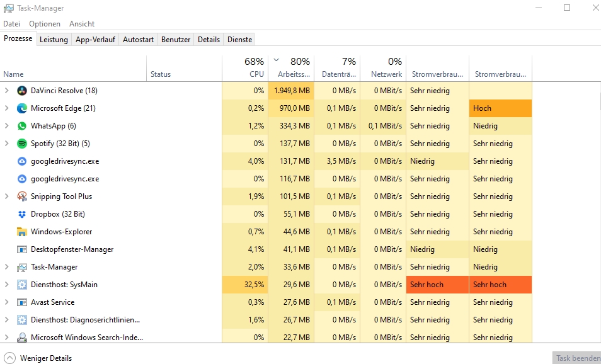This screenshot has height=364, width=601.
Task: Open the Ansicht menu
Action: pos(82,24)
